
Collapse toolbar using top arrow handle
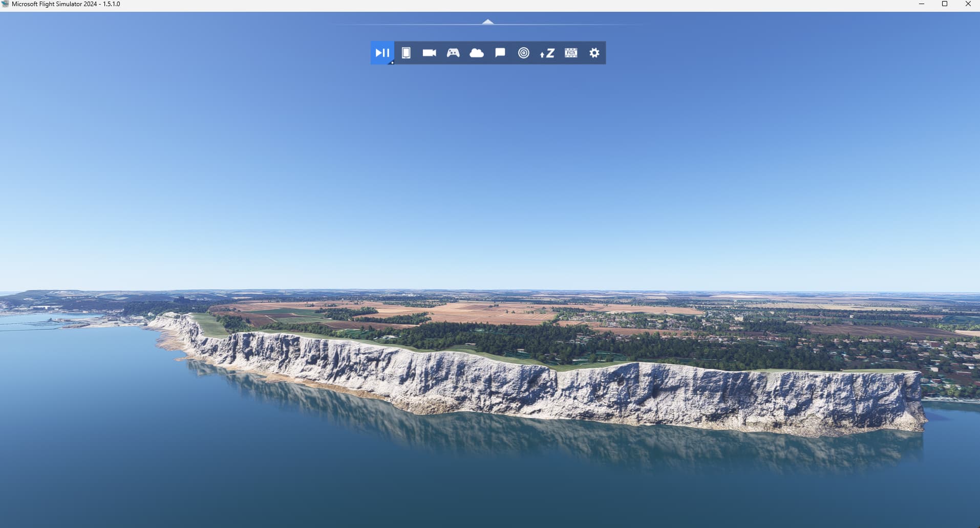488,21
